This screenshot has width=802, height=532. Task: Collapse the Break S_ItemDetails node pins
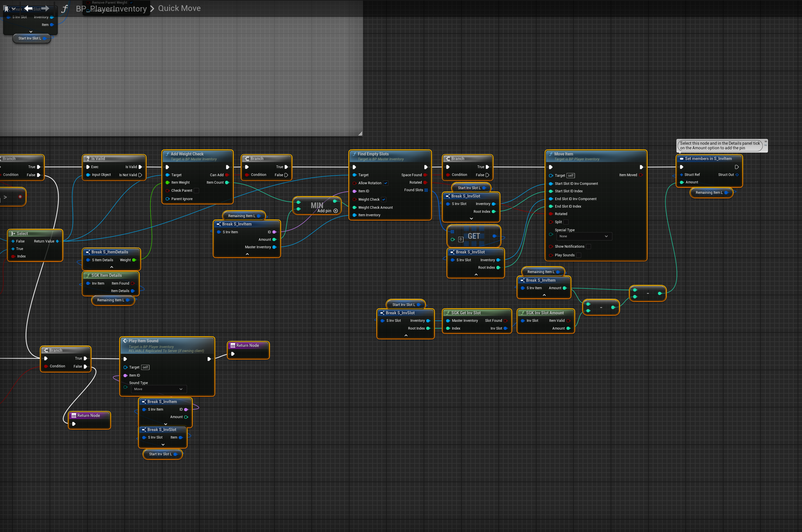click(x=111, y=267)
